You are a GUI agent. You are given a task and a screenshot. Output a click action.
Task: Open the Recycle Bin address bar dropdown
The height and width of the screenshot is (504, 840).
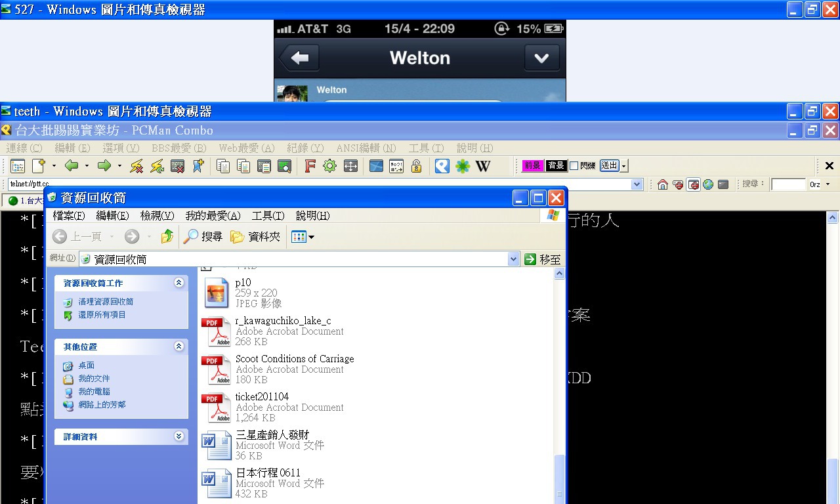pyautogui.click(x=514, y=259)
